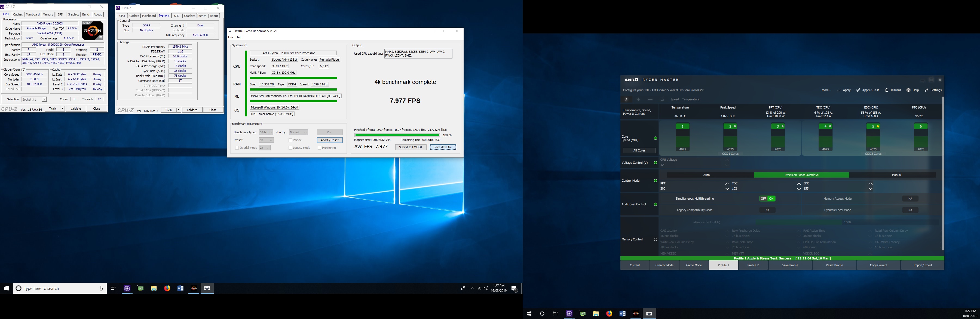Decrease PPT value with down arrow
The height and width of the screenshot is (319, 980).
727,188
